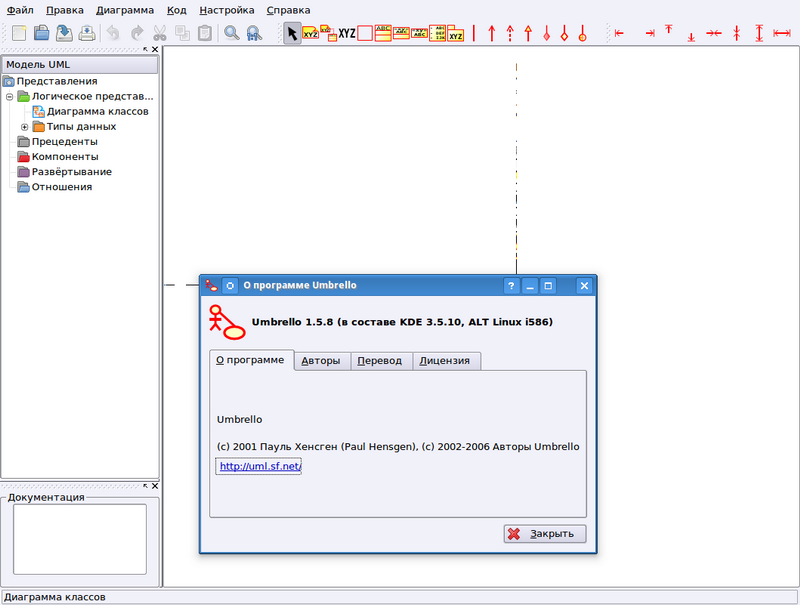
Task: Select the Note tool with XYZ label
Action: tap(310, 33)
